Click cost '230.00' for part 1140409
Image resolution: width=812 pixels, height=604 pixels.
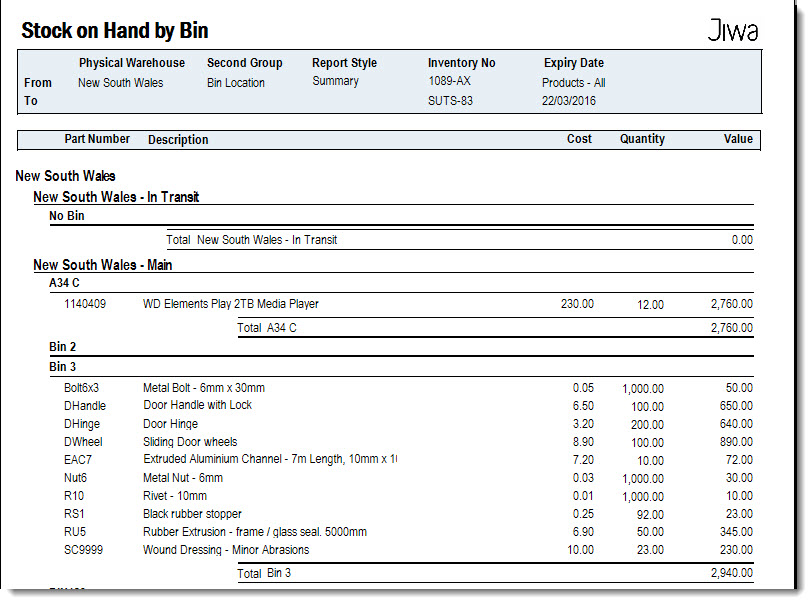pyautogui.click(x=577, y=304)
